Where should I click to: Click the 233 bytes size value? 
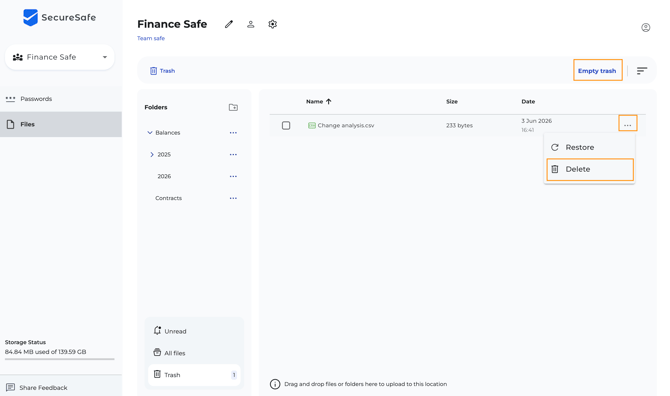click(459, 126)
